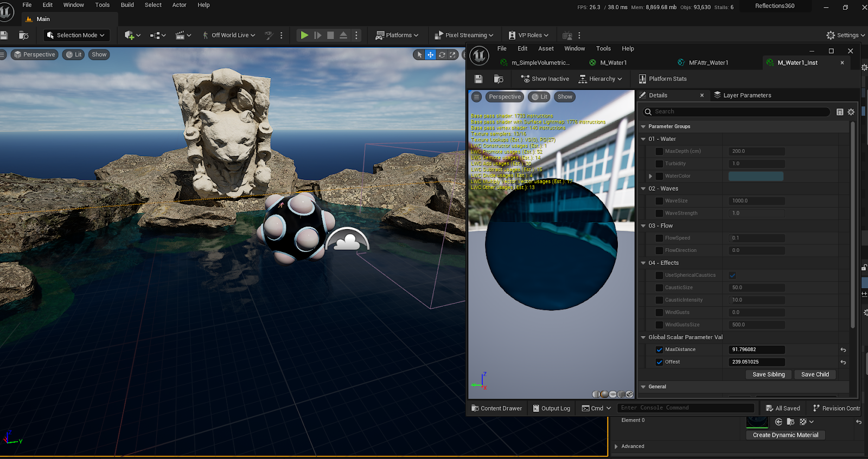Click the table view icon beside Details search
This screenshot has width=868, height=459.
pos(840,112)
